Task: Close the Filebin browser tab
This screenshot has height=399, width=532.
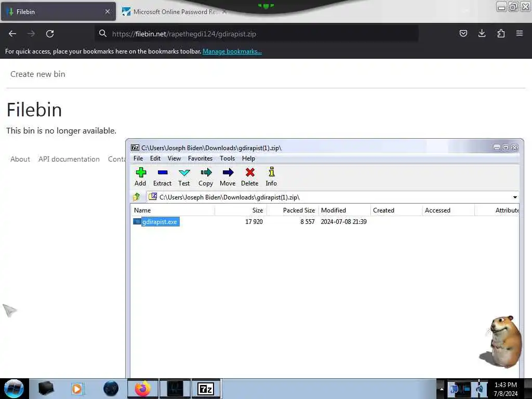Action: 107,11
